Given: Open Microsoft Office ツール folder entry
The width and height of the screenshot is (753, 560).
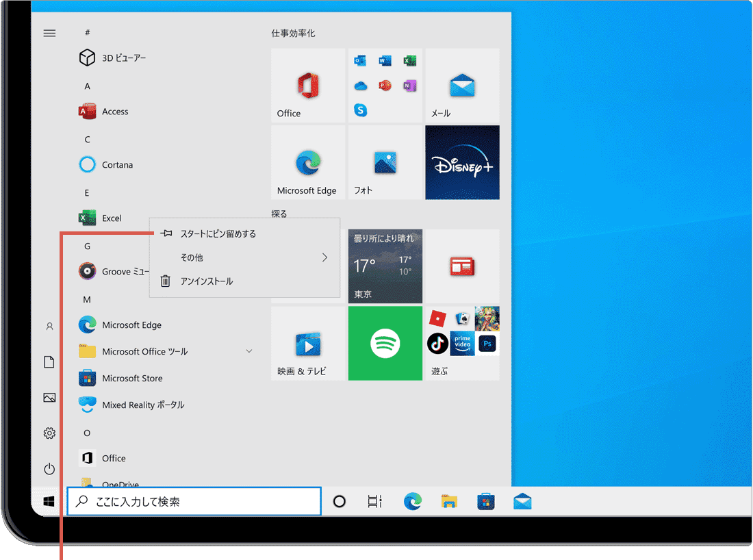Looking at the screenshot, I should click(x=165, y=352).
